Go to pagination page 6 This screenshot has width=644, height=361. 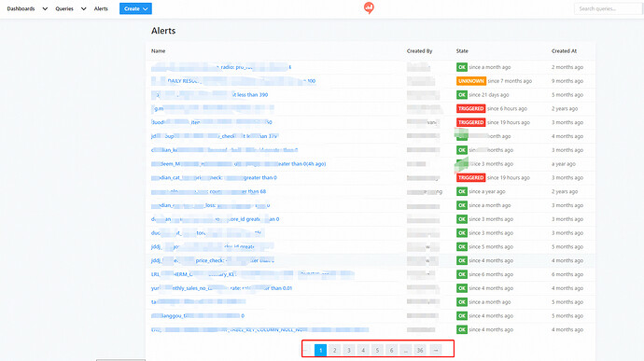[x=391, y=351]
